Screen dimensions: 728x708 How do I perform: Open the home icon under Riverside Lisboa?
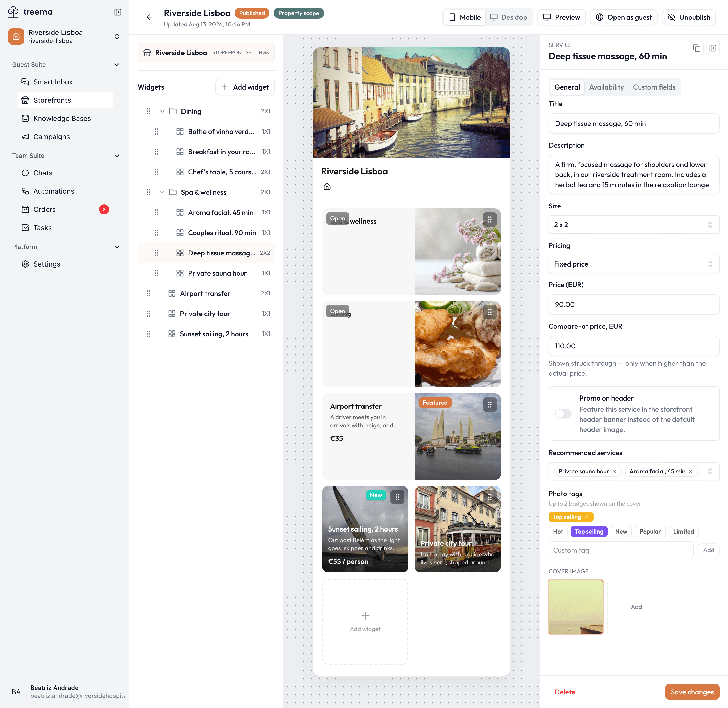point(327,186)
